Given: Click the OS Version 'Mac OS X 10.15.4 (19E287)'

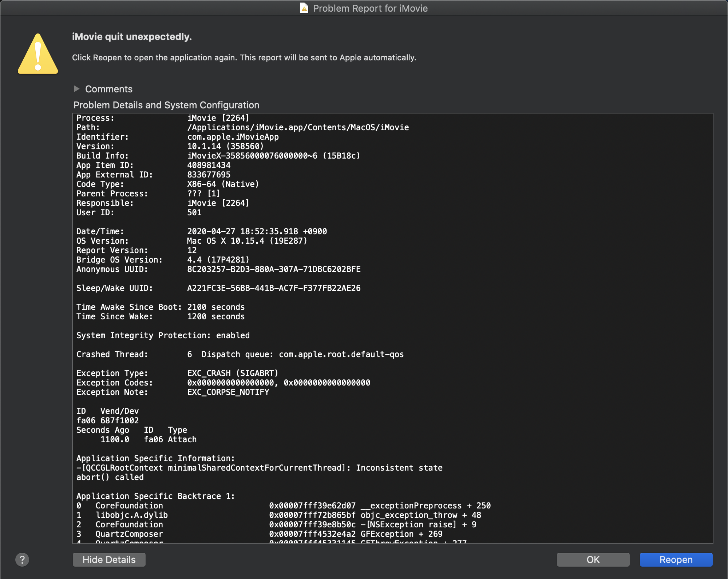Looking at the screenshot, I should click(247, 241).
